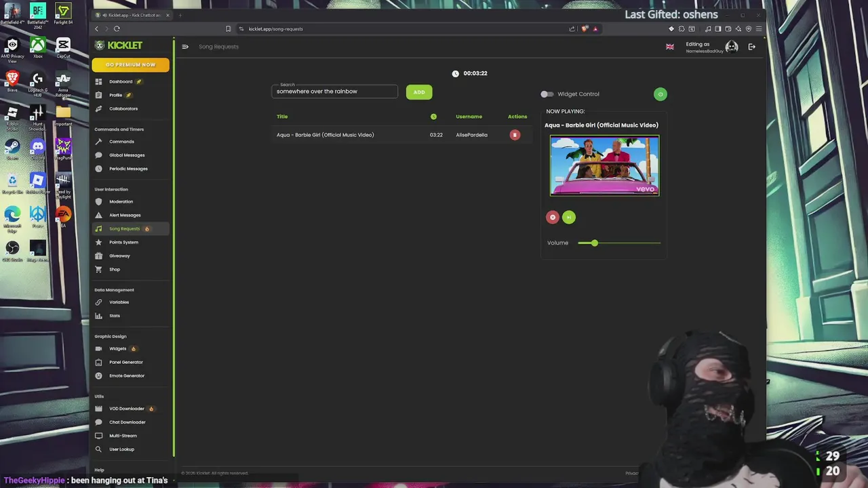Open the browser hamburger menu
Image resolution: width=868 pixels, height=488 pixels.
click(759, 28)
